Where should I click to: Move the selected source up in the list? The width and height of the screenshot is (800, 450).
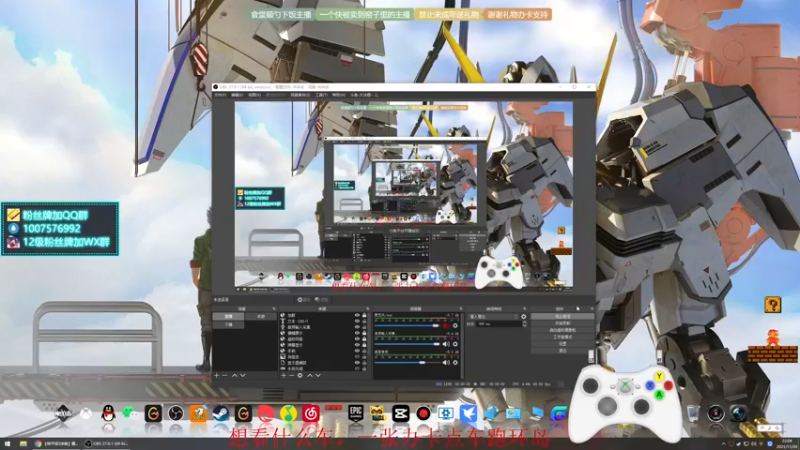pyautogui.click(x=309, y=376)
